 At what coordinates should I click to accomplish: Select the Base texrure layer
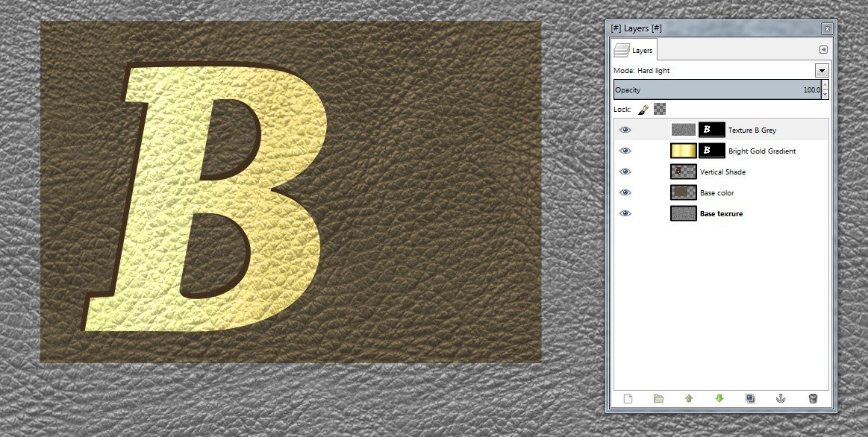pos(721,214)
